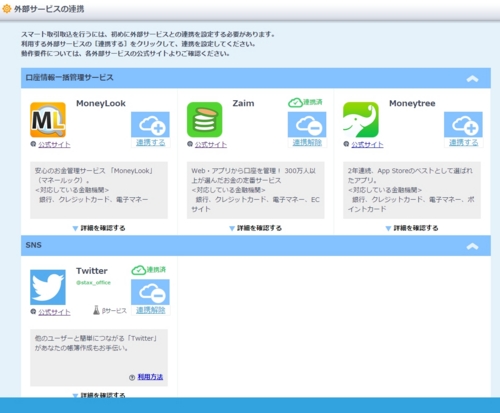Click the Zaim service title

[x=243, y=103]
